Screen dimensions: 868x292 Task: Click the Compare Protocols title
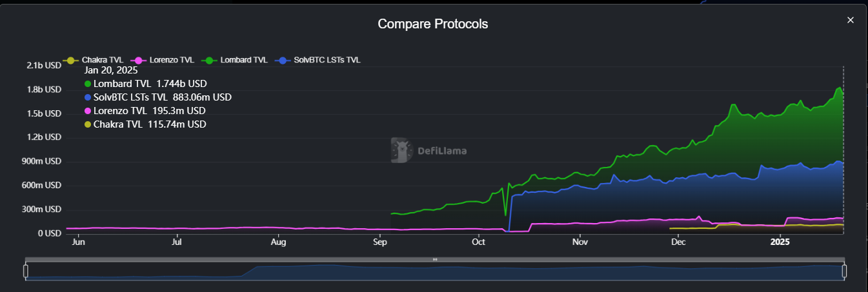click(433, 24)
